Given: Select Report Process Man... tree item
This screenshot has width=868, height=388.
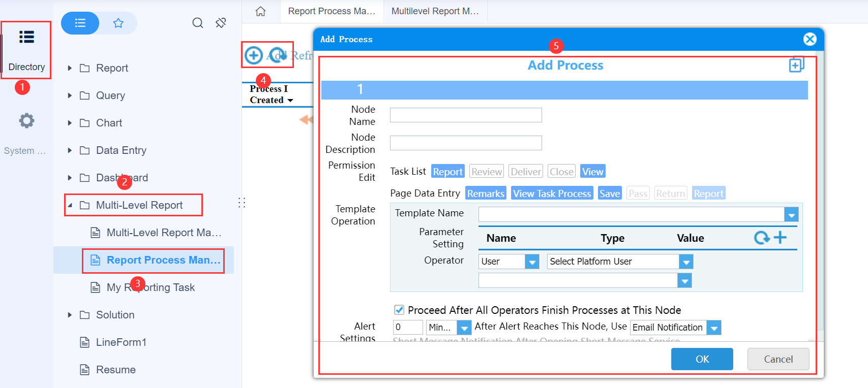Looking at the screenshot, I should pyautogui.click(x=163, y=260).
